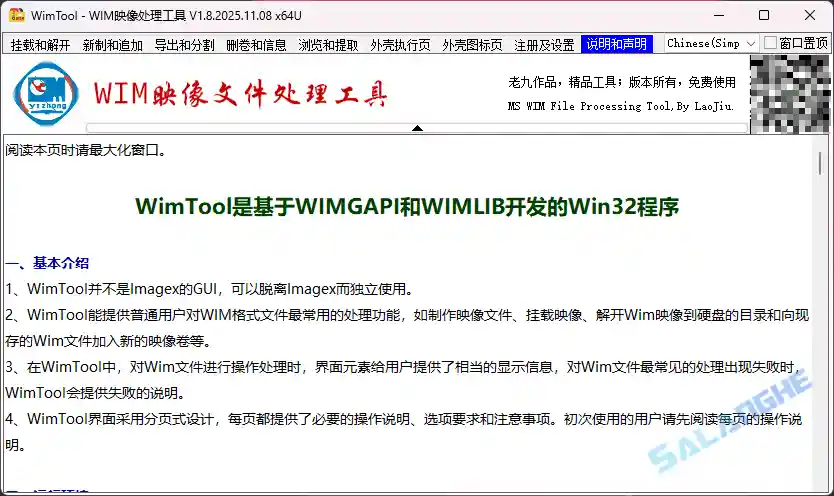Click the blurred QR code image
834x496 pixels.
(790, 94)
